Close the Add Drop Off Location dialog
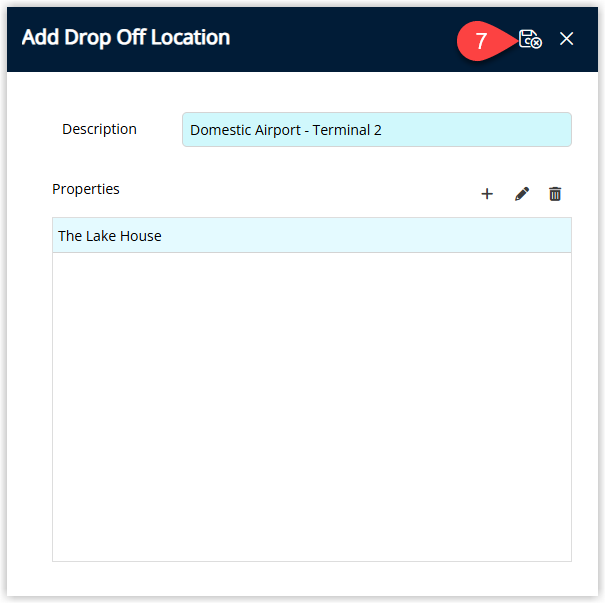The height and width of the screenshot is (604, 606). 566,39
